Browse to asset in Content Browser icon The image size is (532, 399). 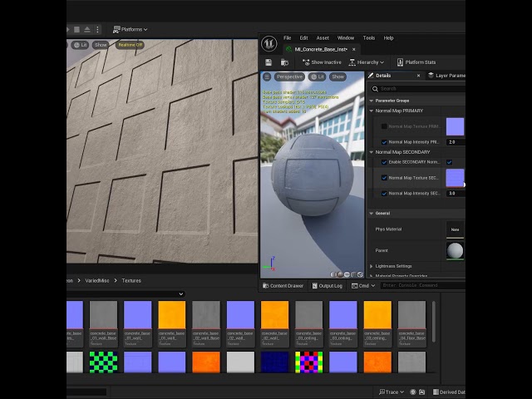(284, 62)
